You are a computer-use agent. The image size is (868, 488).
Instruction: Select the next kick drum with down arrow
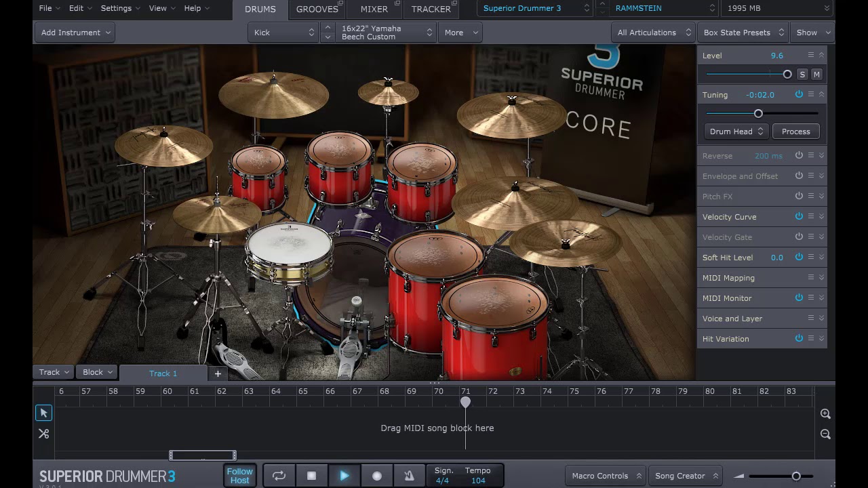328,37
